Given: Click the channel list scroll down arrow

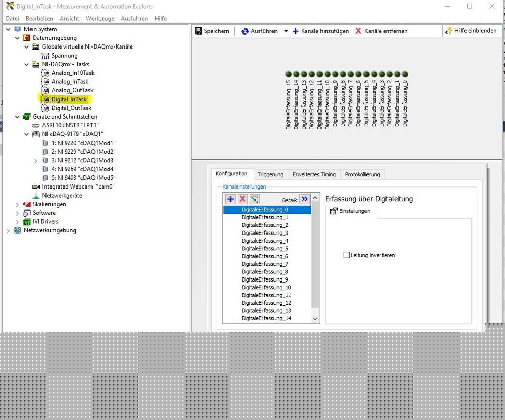Looking at the screenshot, I should pos(315,319).
